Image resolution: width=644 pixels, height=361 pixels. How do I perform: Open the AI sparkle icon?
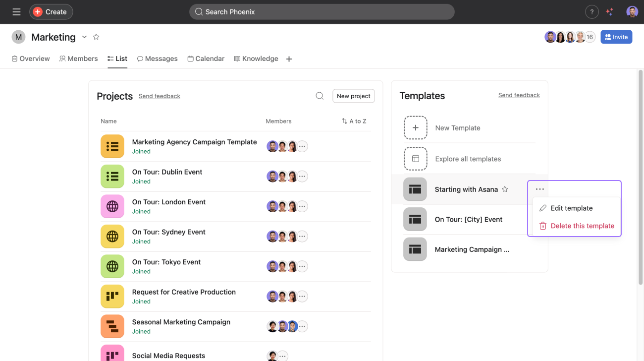coord(610,12)
